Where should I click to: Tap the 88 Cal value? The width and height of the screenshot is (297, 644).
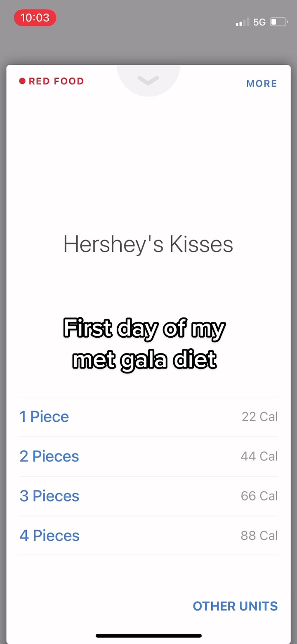[259, 535]
